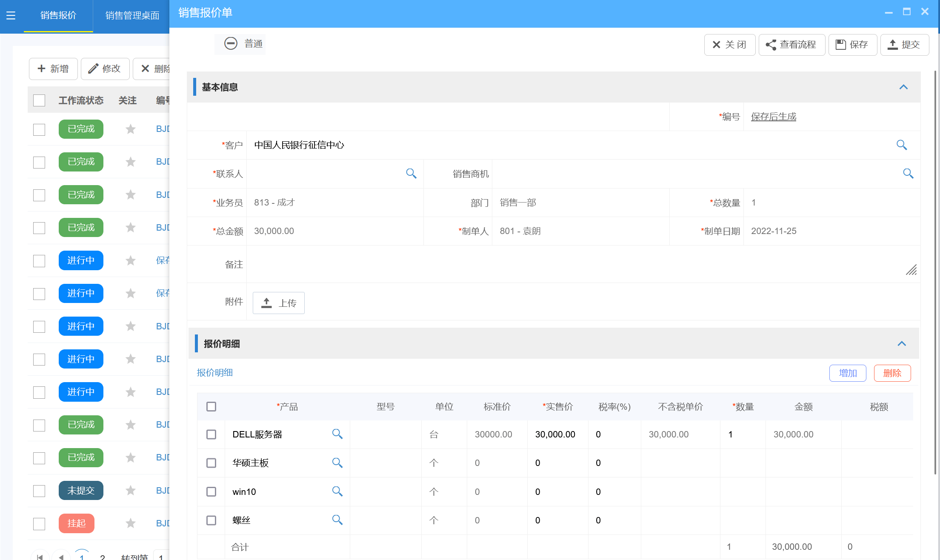
Task: Check the win10 product row checkbox
Action: pyautogui.click(x=211, y=491)
